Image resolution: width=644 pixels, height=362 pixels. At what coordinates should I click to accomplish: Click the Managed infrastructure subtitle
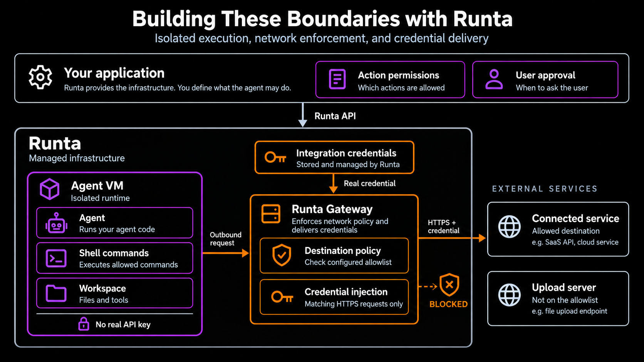click(77, 158)
